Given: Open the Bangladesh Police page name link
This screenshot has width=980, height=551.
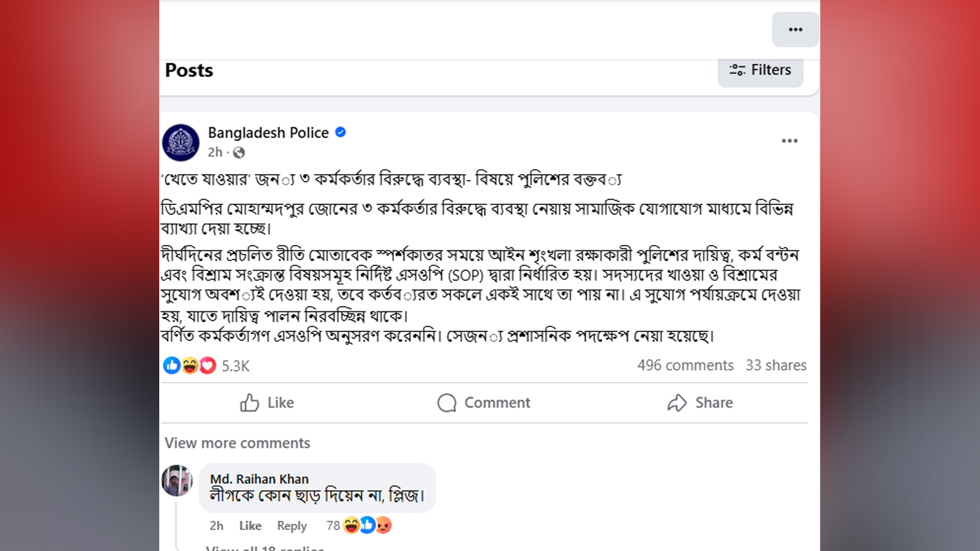Looking at the screenshot, I should point(268,133).
